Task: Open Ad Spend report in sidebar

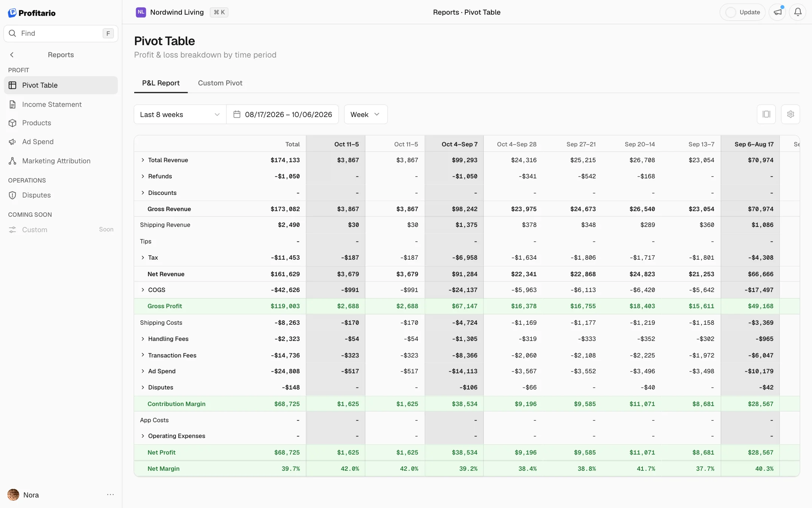Action: [x=61, y=142]
